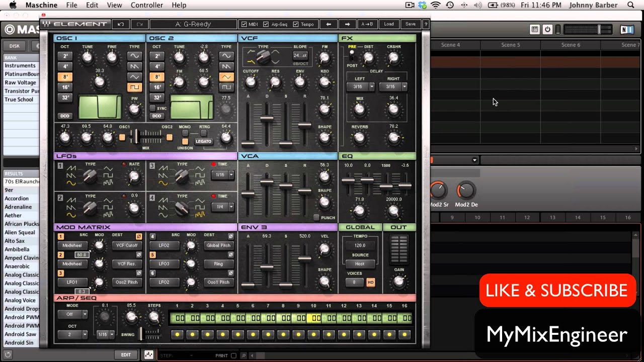The width and height of the screenshot is (644, 362).
Task: Click the Maschine mixer view icon near EDIT
Action: [149, 354]
